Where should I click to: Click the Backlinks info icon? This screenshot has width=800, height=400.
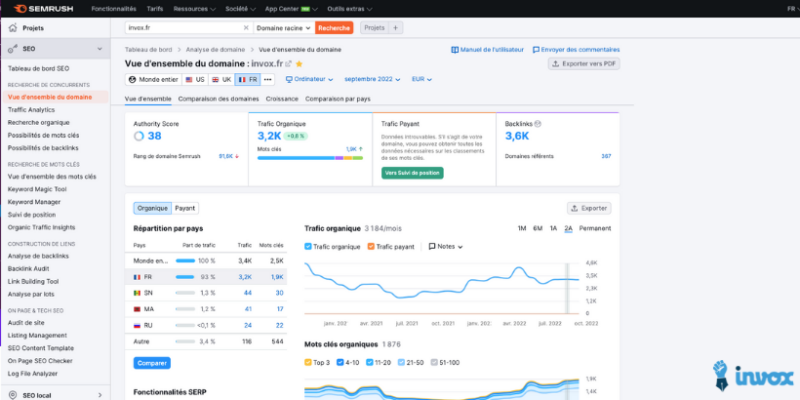click(x=538, y=123)
